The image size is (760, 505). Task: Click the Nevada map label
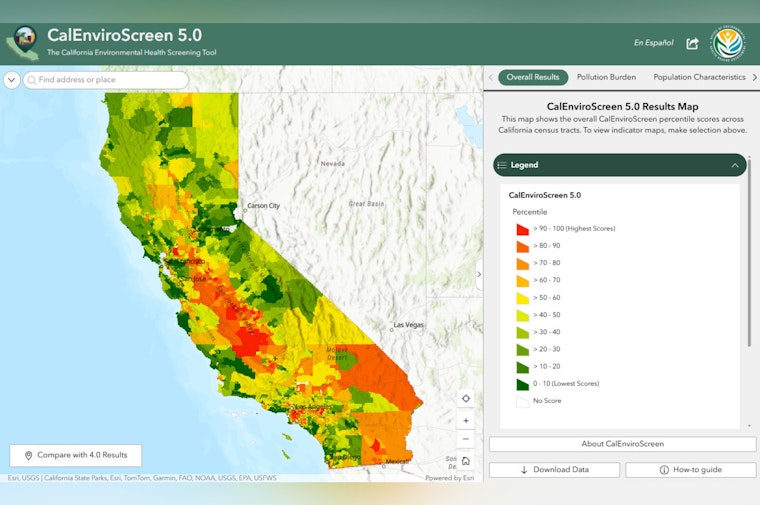coord(332,164)
